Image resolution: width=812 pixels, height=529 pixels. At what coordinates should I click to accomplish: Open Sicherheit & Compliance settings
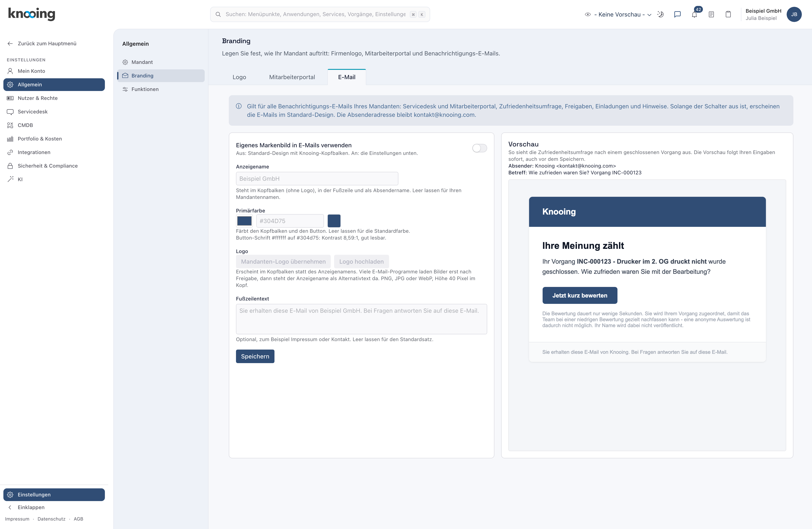[54, 166]
